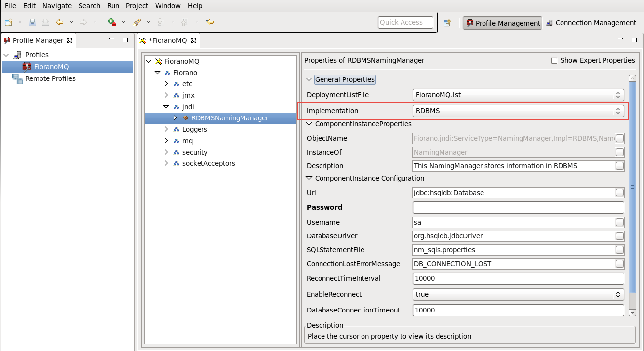Close the FioranoMQ editor tab
Screen dimensions: 644x351
[194, 40]
